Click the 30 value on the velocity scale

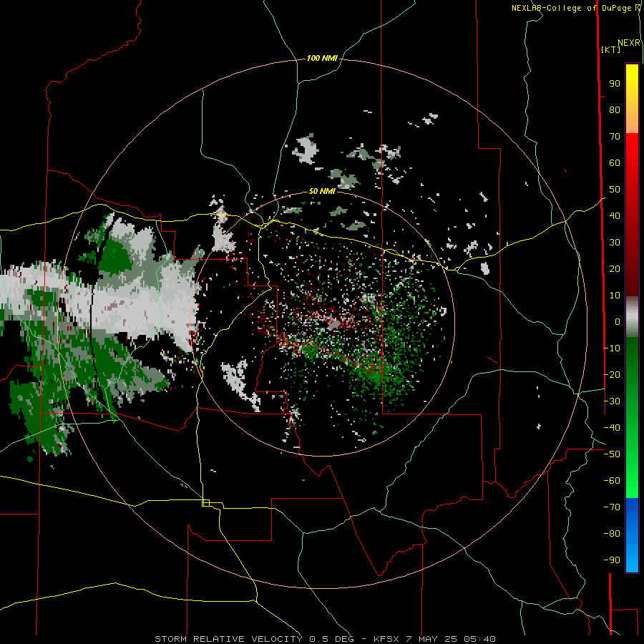pos(615,243)
